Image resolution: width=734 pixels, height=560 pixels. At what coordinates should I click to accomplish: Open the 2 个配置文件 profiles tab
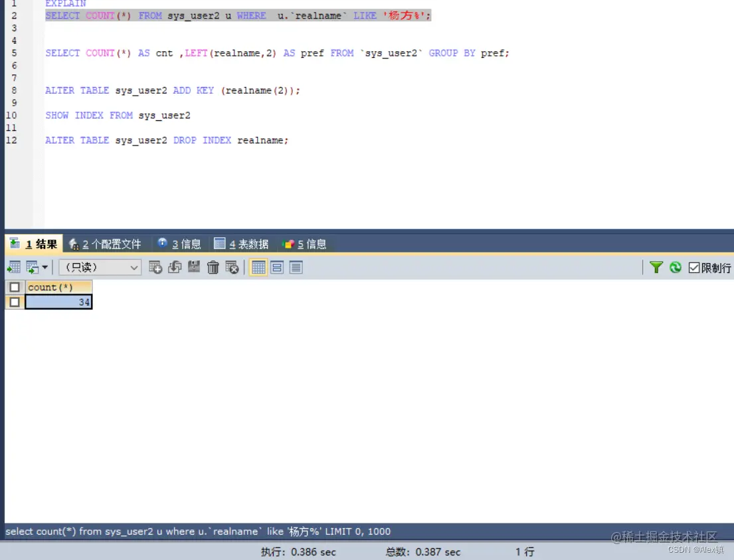[105, 244]
